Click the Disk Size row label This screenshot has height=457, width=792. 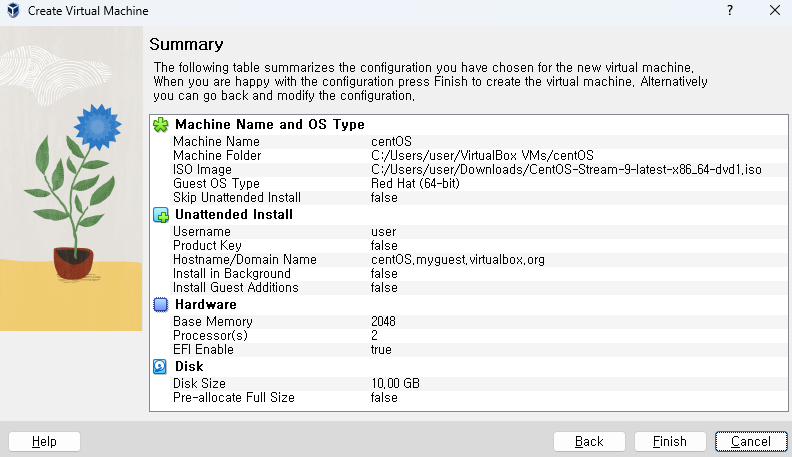(199, 384)
